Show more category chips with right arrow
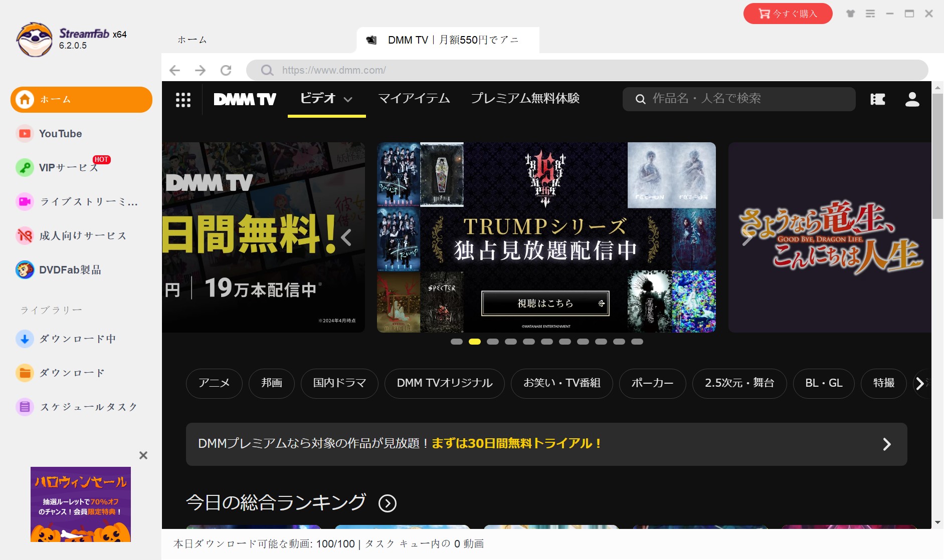944x560 pixels. click(x=920, y=384)
